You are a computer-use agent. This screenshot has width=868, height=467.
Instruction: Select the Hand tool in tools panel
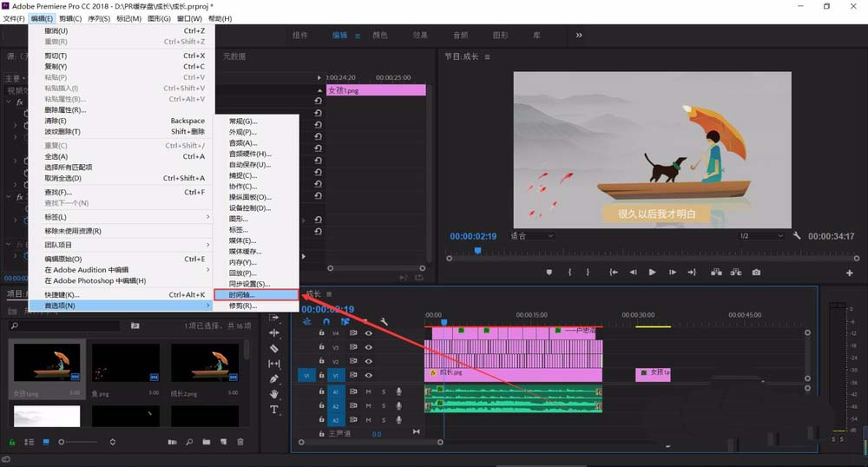coord(274,394)
